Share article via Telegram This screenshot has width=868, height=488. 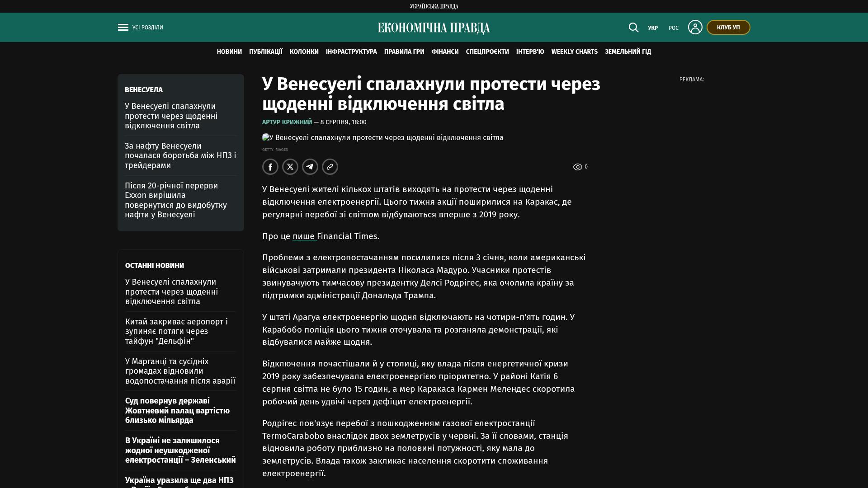[310, 167]
